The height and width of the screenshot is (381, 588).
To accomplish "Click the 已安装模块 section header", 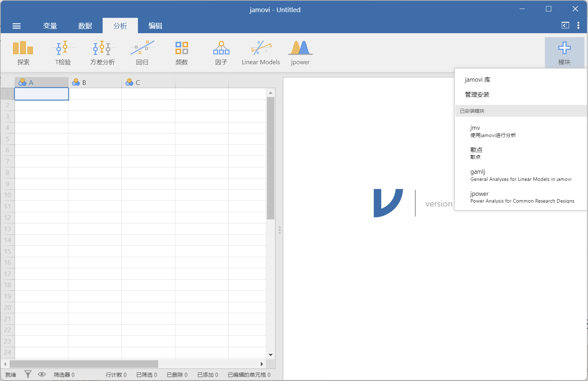I will [521, 111].
